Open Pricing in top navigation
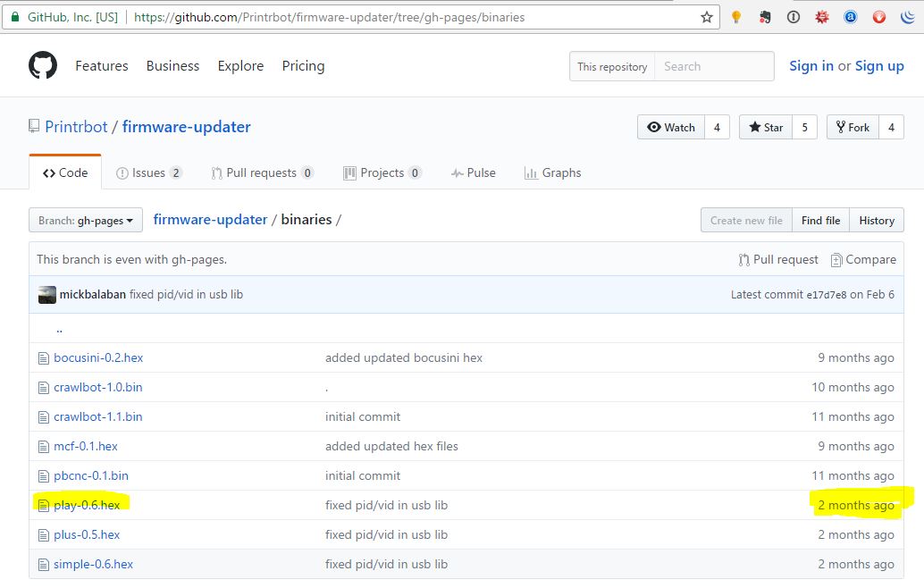The width and height of the screenshot is (924, 588). pyautogui.click(x=303, y=66)
